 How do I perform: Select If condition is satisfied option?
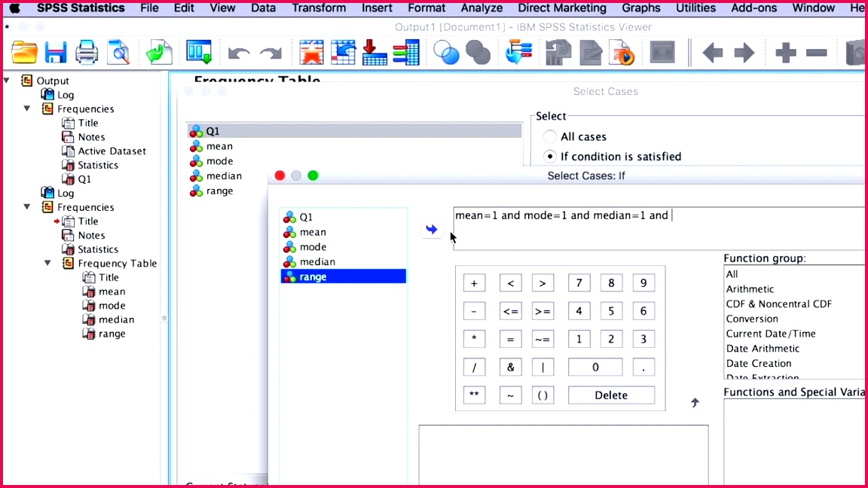550,157
